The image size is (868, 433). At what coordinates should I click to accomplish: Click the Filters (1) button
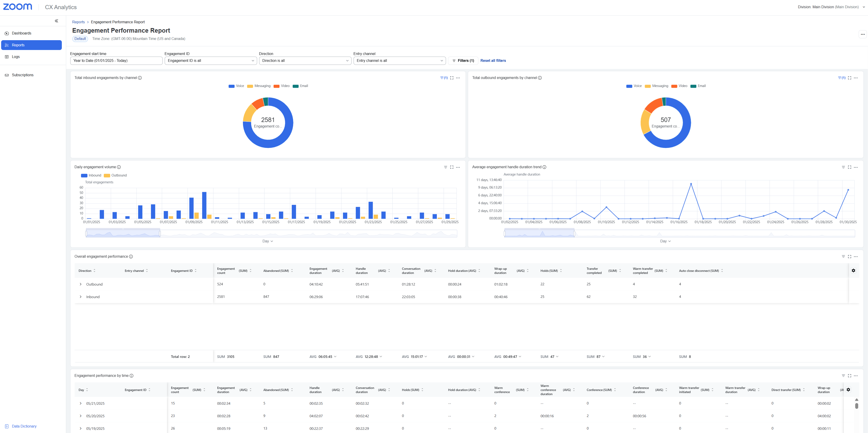463,61
